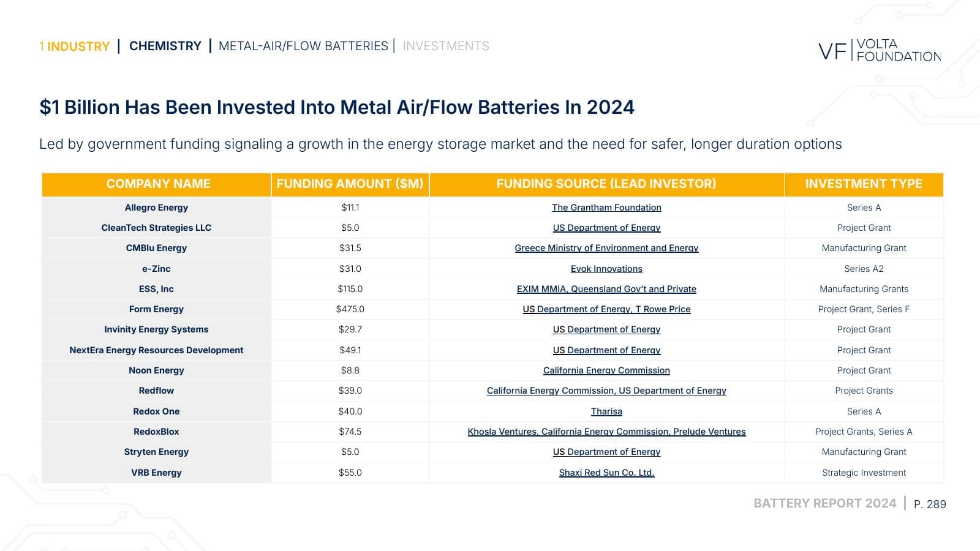This screenshot has width=980, height=551.
Task: Click the Volta Foundation logo
Action: [880, 50]
